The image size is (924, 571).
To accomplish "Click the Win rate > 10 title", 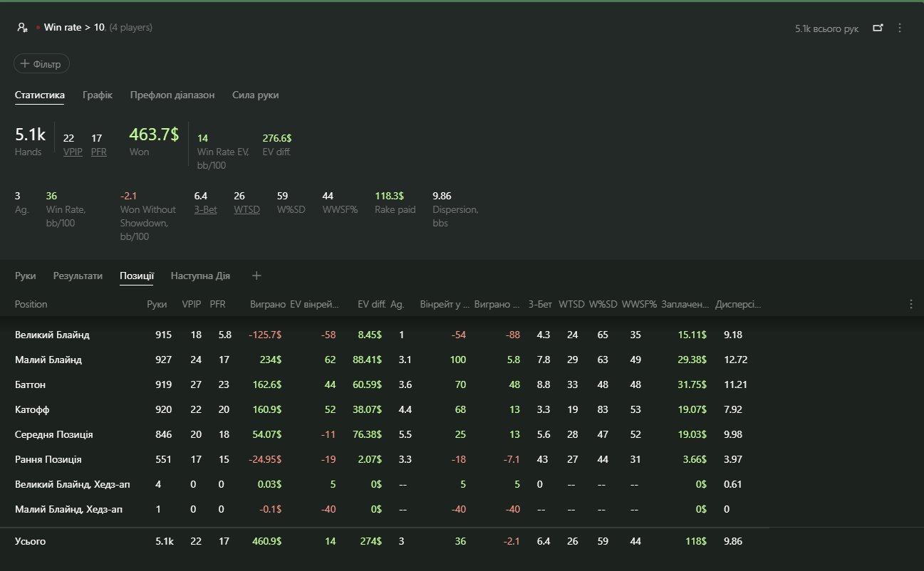I will (x=75, y=28).
